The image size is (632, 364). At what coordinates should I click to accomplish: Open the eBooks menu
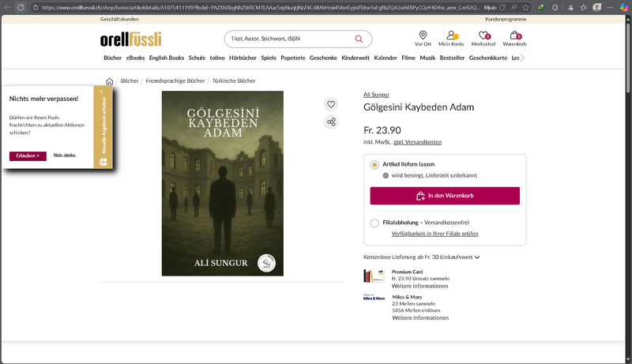(135, 58)
